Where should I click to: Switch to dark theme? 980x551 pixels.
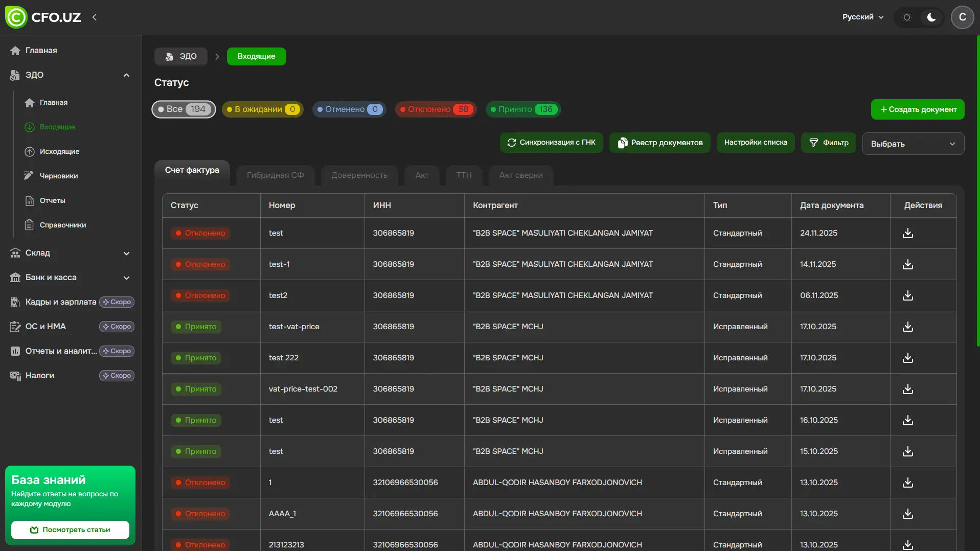(930, 17)
